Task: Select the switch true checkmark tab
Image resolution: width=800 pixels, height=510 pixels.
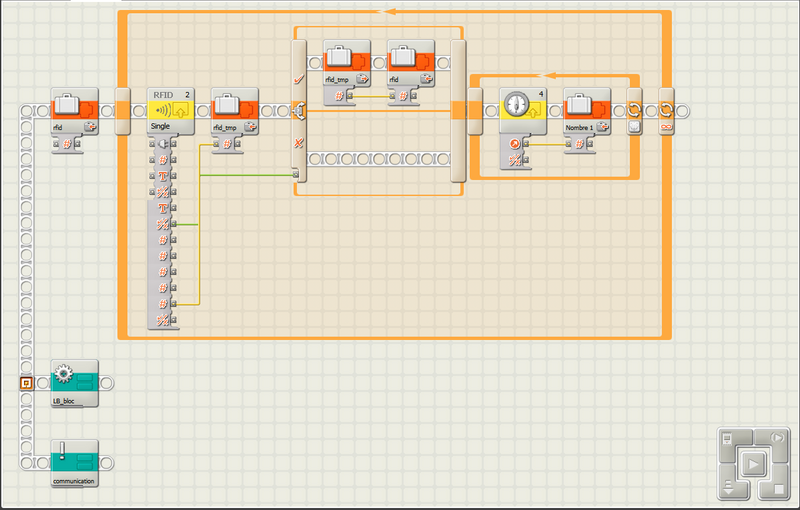Action: (298, 78)
